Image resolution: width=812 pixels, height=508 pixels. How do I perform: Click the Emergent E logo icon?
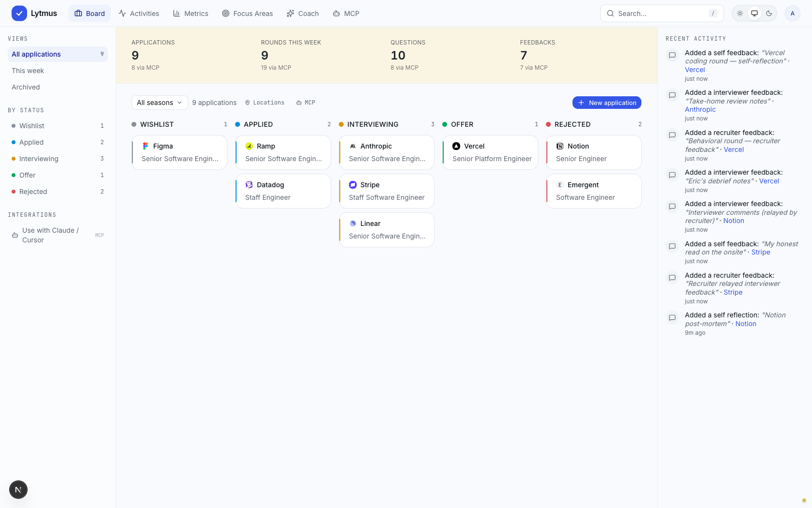click(x=560, y=185)
